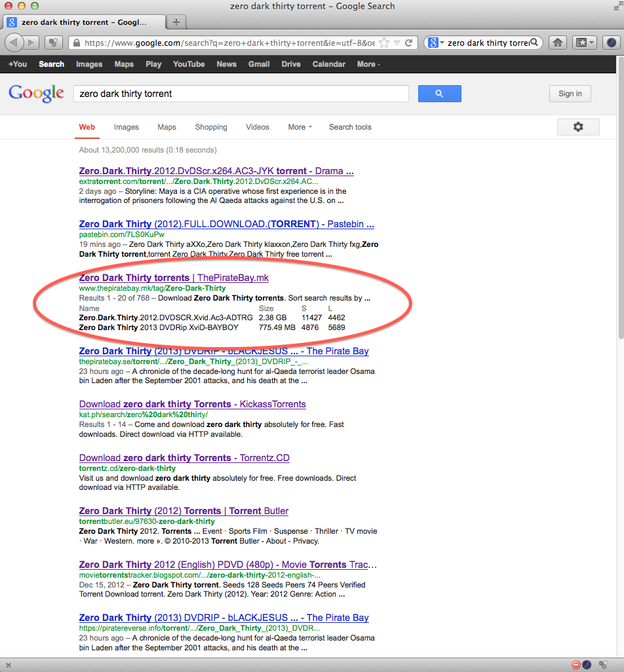Image resolution: width=624 pixels, height=672 pixels.
Task: Click the red blocker icon in status bar
Action: (575, 665)
